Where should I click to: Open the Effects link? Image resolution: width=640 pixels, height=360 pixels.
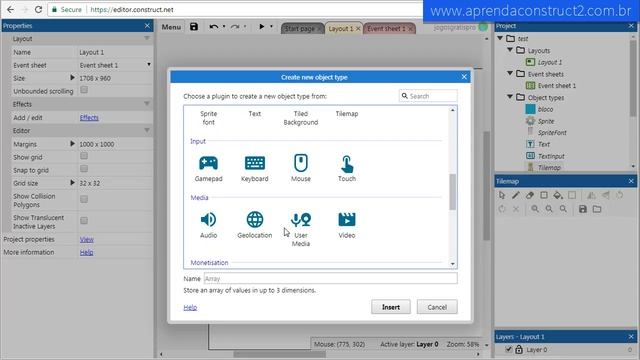[x=89, y=118]
